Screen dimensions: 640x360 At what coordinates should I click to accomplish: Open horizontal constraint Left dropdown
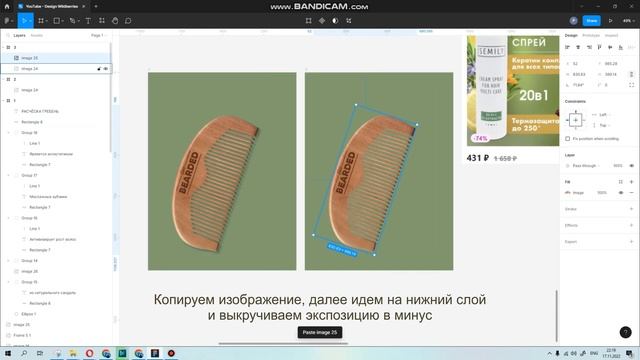coord(602,115)
